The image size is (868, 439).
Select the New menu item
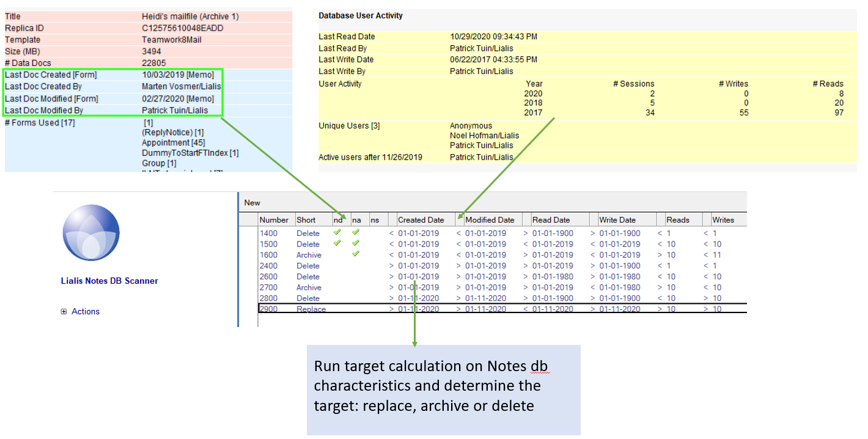click(x=252, y=202)
